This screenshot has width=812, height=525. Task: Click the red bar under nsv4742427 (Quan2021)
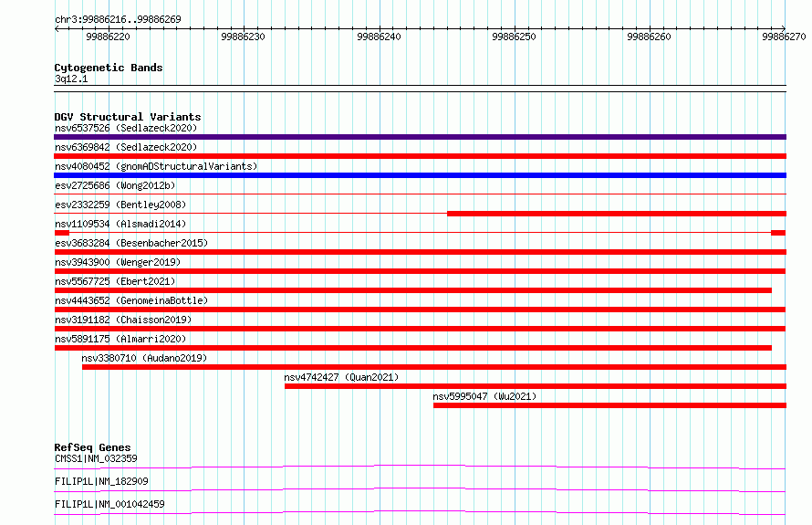point(536,386)
